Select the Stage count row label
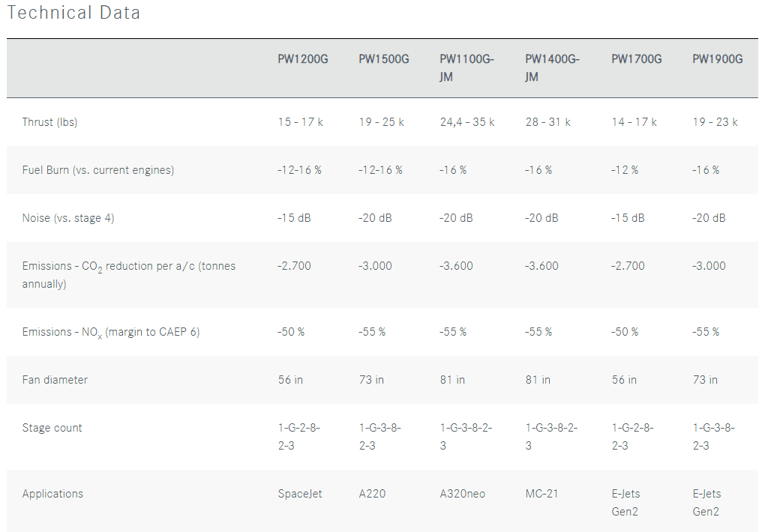Image resolution: width=765 pixels, height=532 pixels. coord(52,428)
